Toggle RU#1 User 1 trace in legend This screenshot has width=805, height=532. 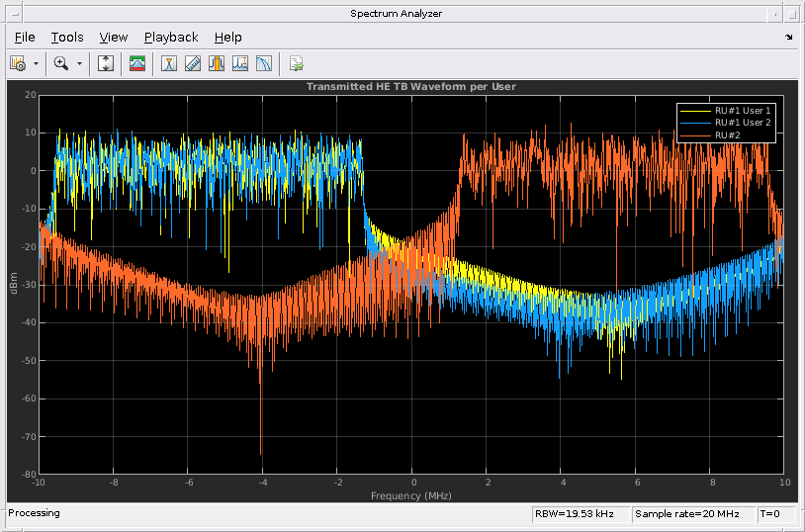(742, 110)
